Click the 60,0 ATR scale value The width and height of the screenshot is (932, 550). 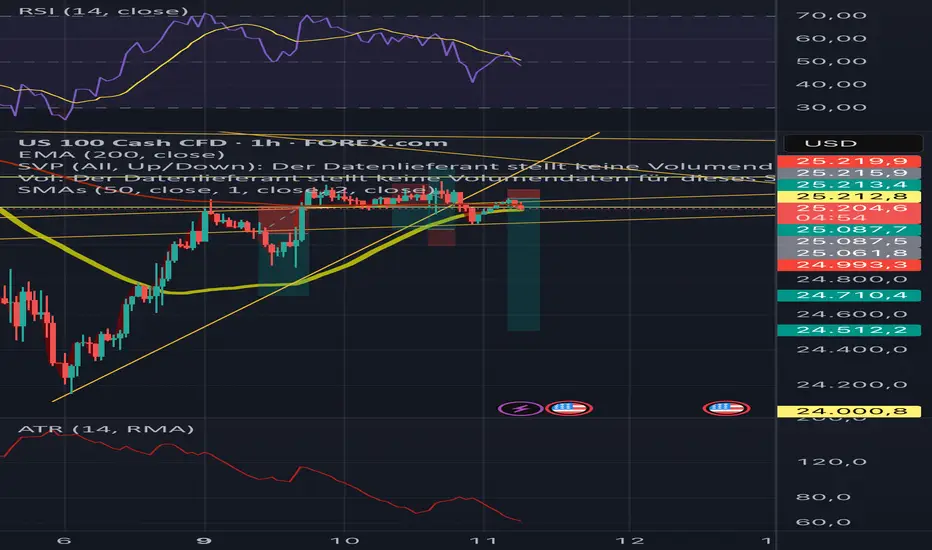tap(823, 523)
